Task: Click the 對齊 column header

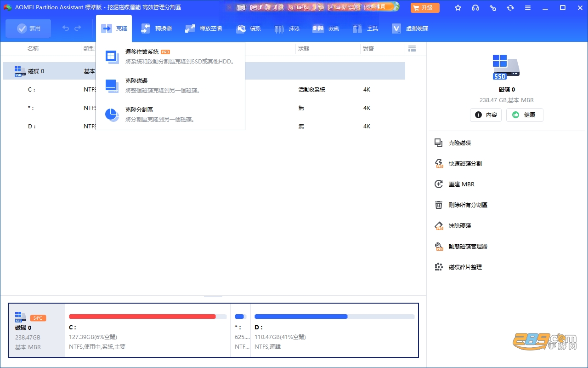Action: [x=368, y=49]
